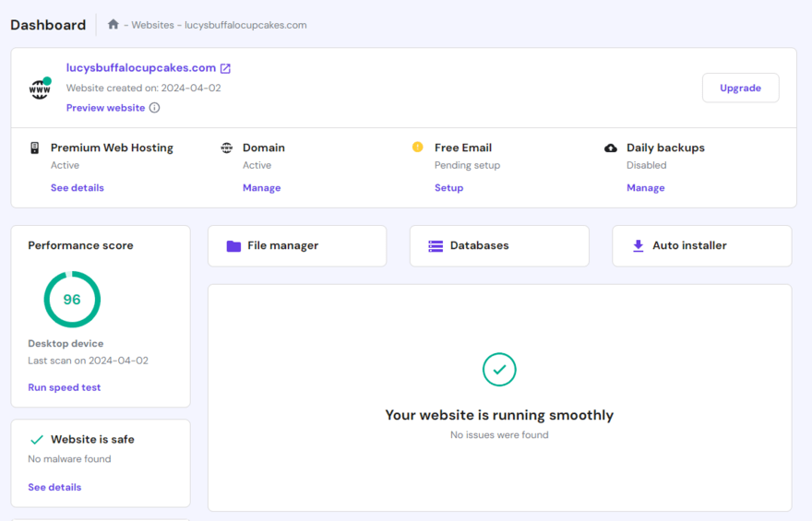Click 'Your website is running smoothly' heading
The width and height of the screenshot is (812, 521).
(499, 415)
